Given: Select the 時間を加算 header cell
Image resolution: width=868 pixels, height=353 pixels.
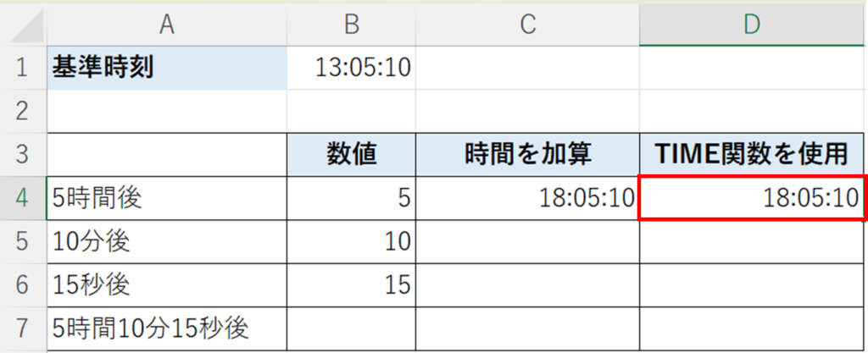Looking at the screenshot, I should (527, 155).
